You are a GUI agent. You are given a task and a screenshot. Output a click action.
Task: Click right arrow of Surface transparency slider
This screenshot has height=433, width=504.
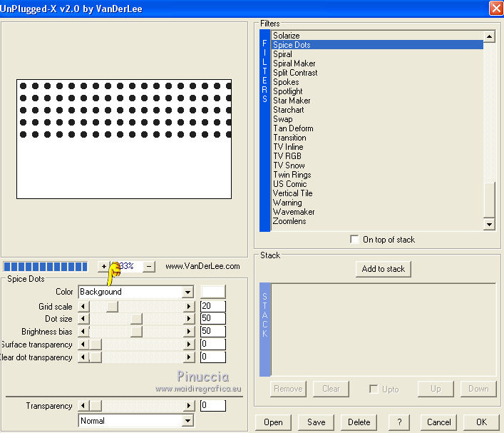click(x=189, y=345)
